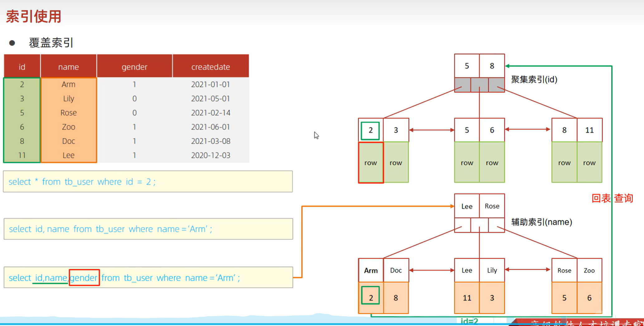Click the green-boxed id 2 under the Arm leaf
The width and height of the screenshot is (644, 326).
371,295
